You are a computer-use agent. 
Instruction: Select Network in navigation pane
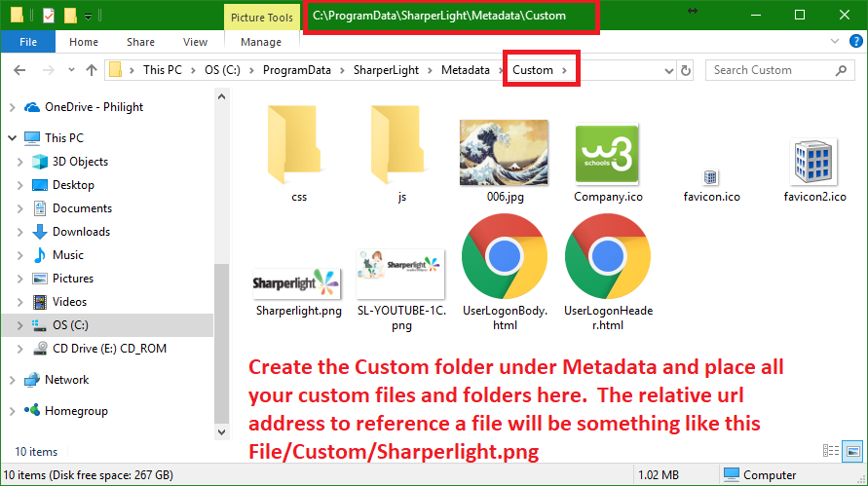click(66, 380)
